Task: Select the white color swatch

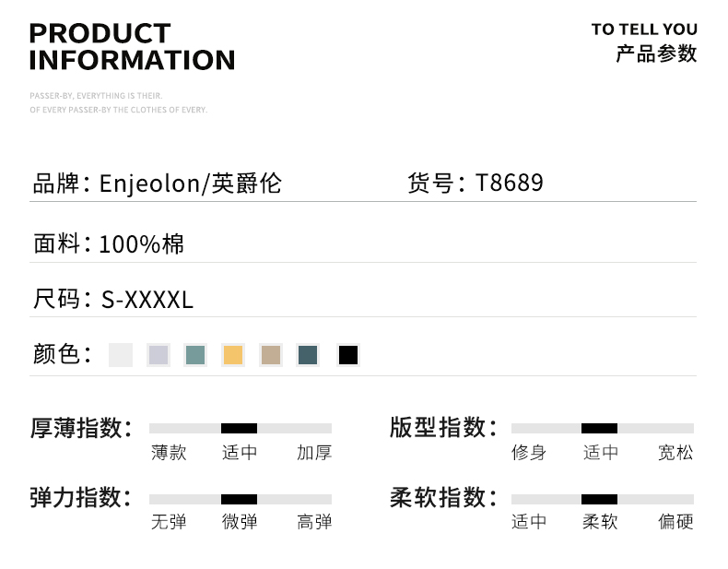Action: (x=121, y=355)
